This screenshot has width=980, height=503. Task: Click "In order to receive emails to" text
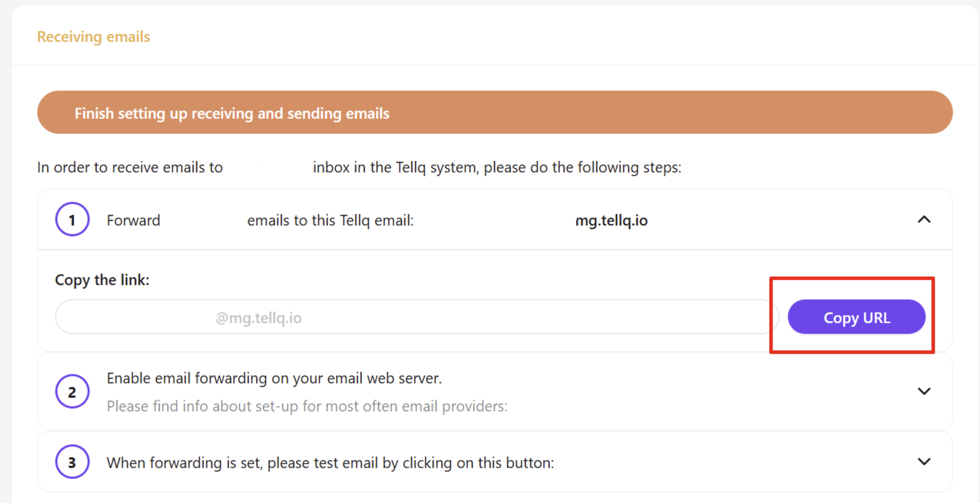pos(130,168)
